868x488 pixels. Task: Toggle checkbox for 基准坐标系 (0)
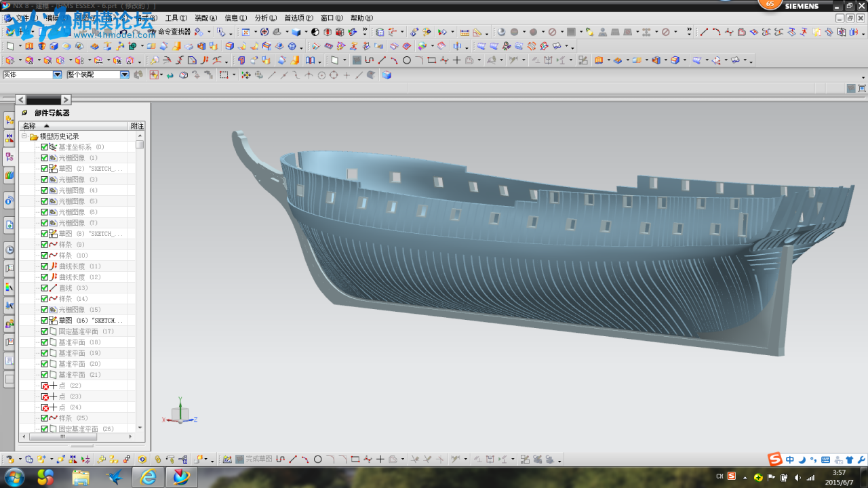[x=45, y=147]
